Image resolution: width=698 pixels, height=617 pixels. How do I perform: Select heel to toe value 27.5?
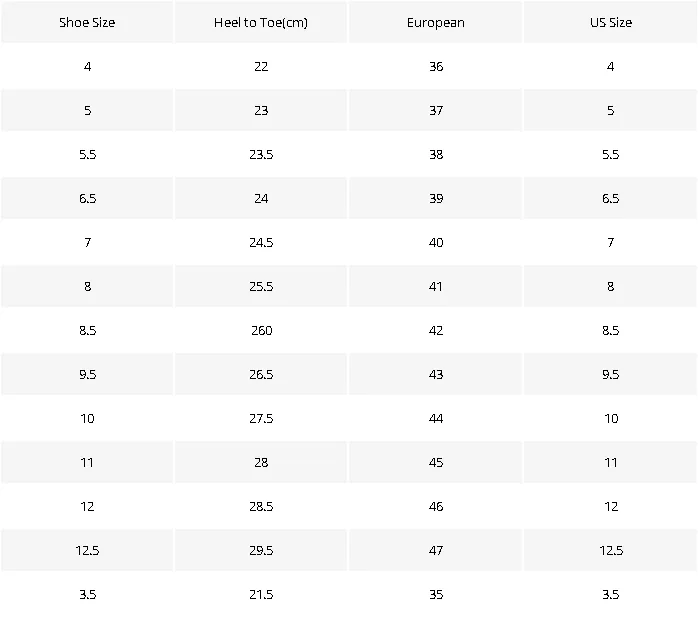pyautogui.click(x=261, y=418)
